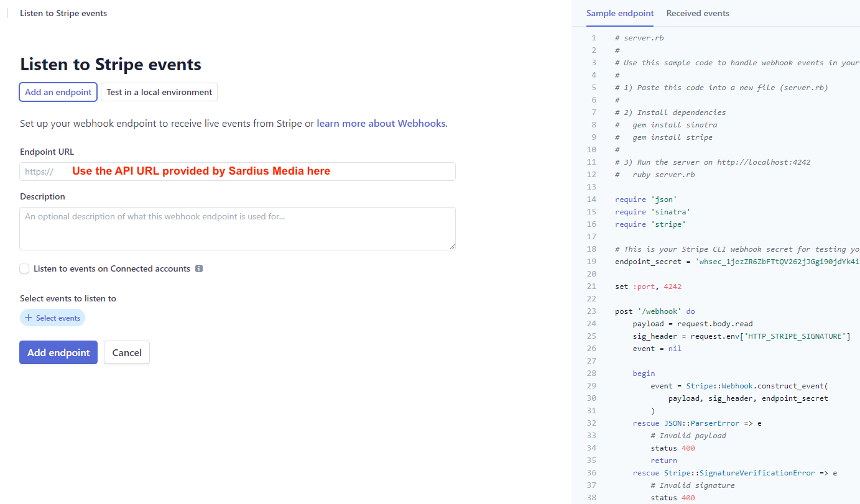Click the info icon beside Connected accounts

[199, 269]
